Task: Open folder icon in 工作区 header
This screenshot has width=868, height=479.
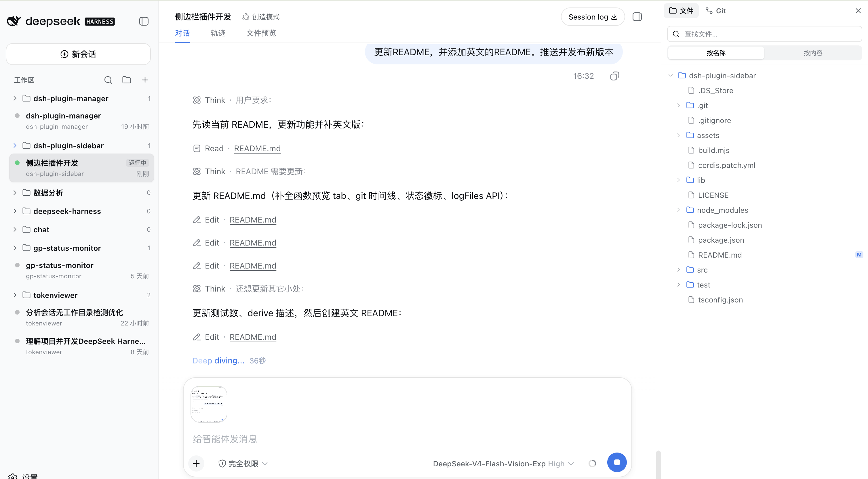Action: tap(127, 80)
